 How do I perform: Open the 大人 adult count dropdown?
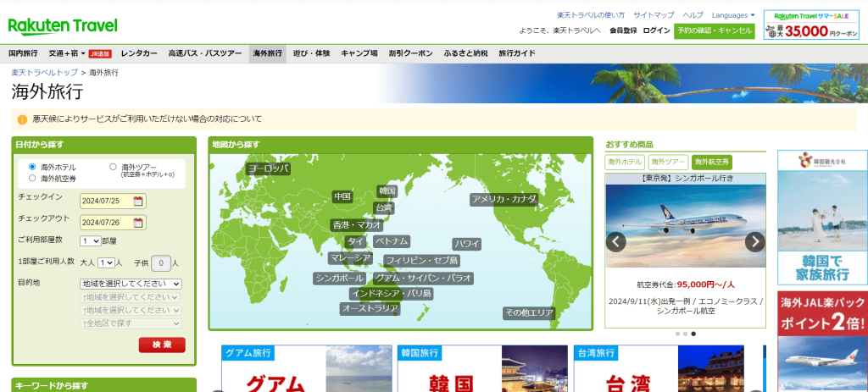click(x=106, y=263)
